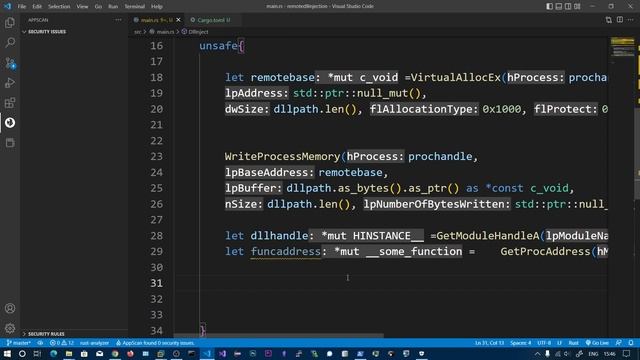Open the Help menu
The height and width of the screenshot is (360, 640).
[x=157, y=7]
